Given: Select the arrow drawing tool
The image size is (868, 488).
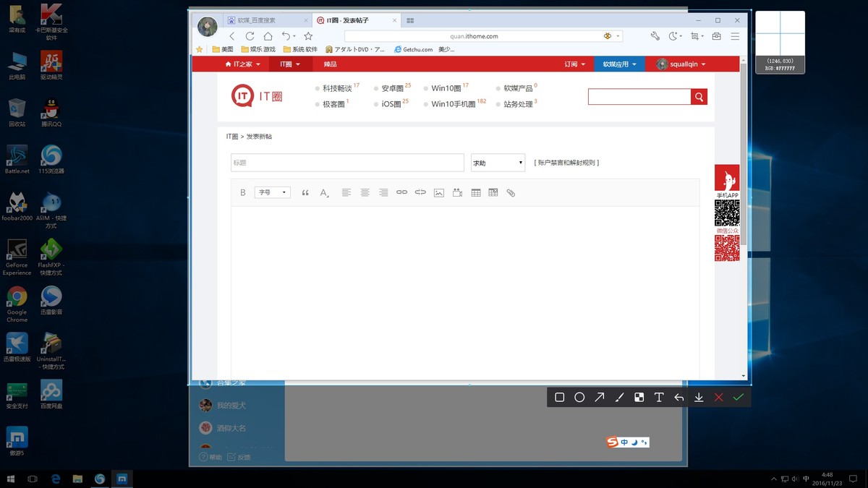Looking at the screenshot, I should (600, 398).
